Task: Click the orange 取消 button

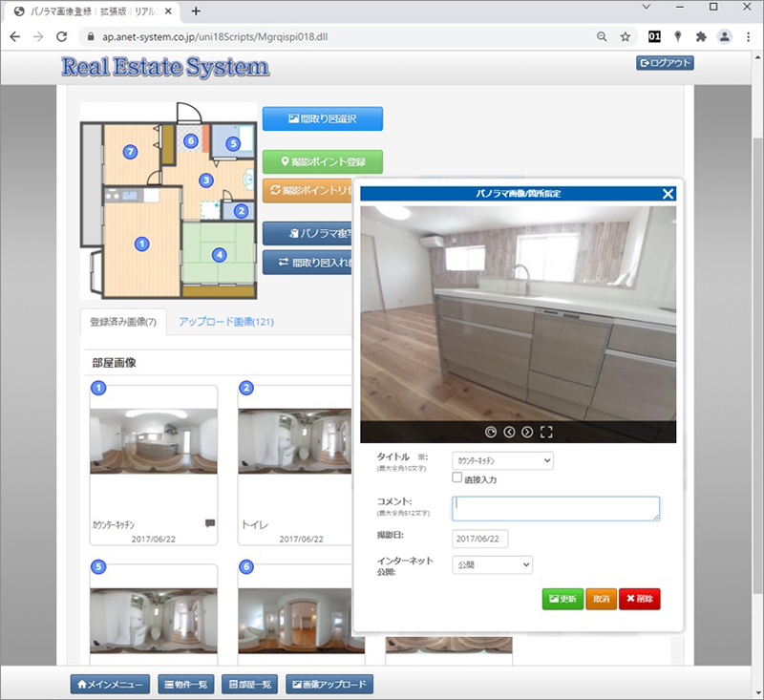Action: [601, 599]
